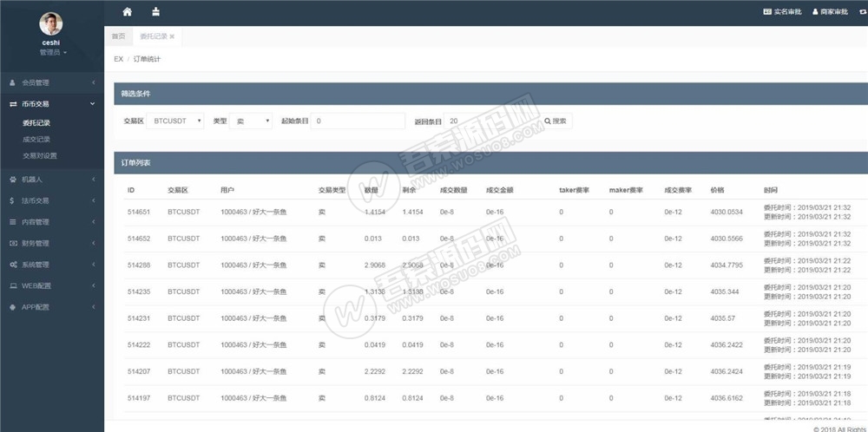This screenshot has width=868, height=432.
Task: Click order ID 514197
Action: [x=138, y=397]
